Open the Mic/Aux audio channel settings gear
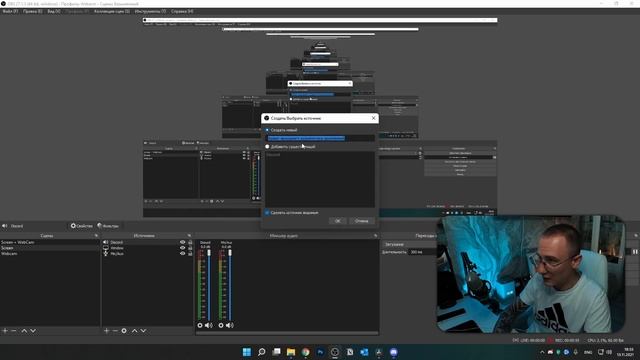 (221, 325)
